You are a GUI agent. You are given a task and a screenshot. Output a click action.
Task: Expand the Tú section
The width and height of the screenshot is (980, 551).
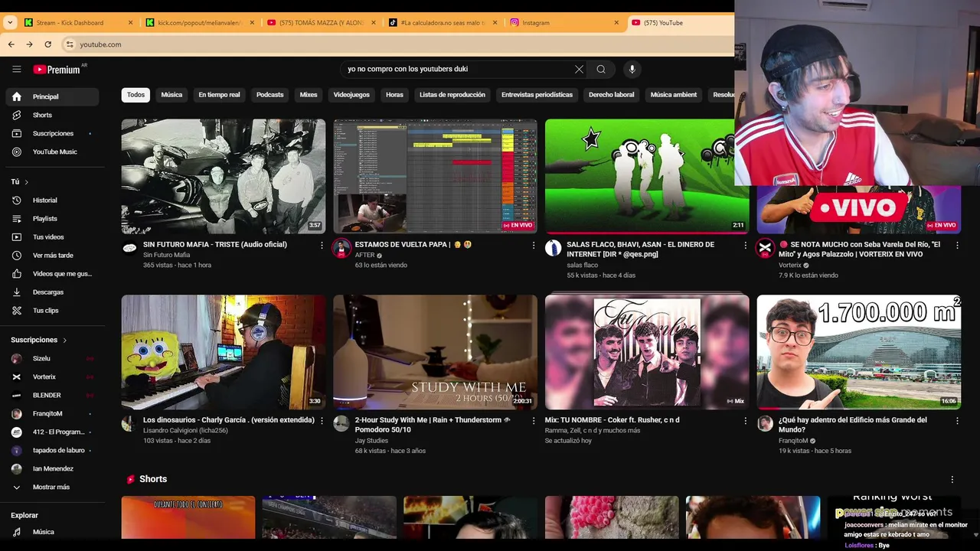[20, 181]
